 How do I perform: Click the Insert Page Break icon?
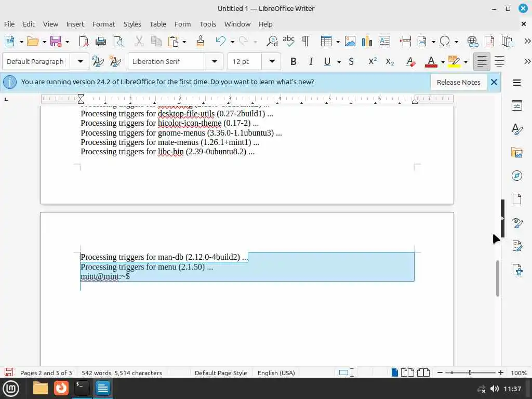[405, 41]
